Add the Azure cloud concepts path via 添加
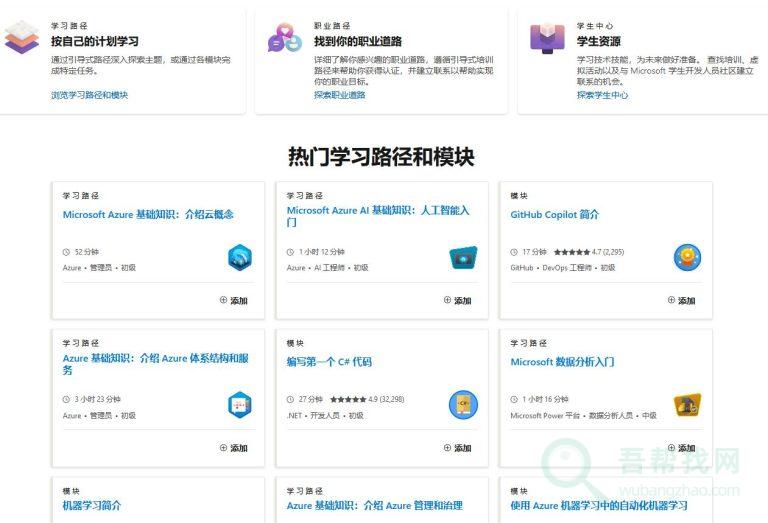The image size is (768, 523). [x=233, y=300]
